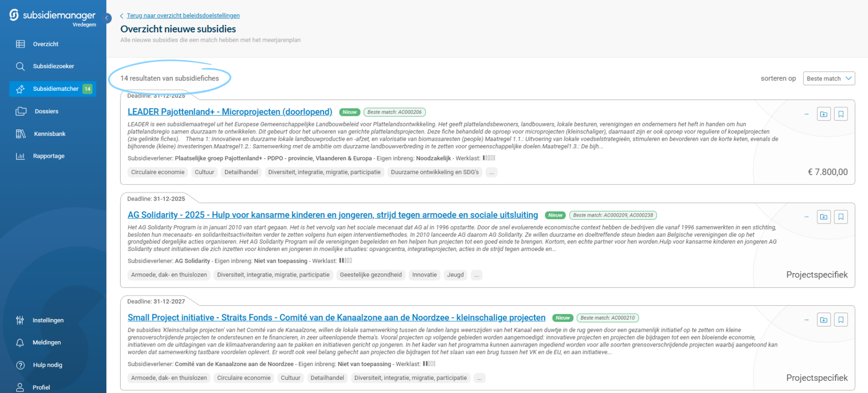Screen dimensions: 868x393
Task: Add LEADER Pajottenland+ subsidy to dossier
Action: tap(823, 114)
